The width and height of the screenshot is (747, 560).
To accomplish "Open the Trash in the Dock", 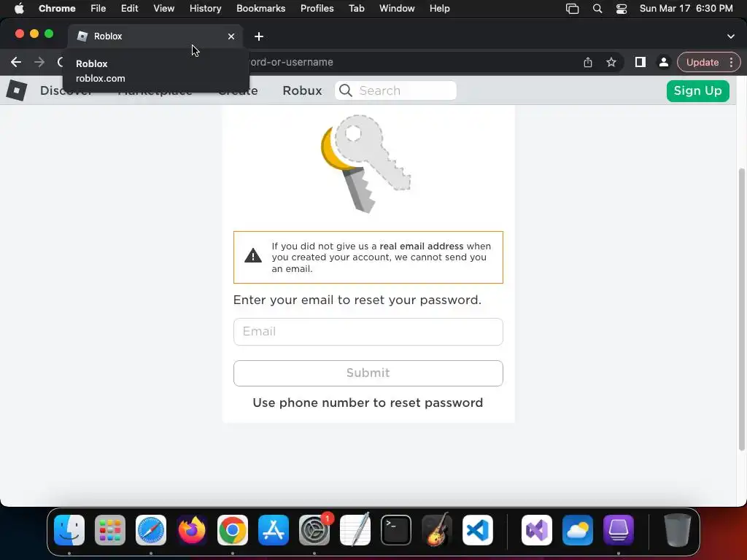I will [x=678, y=530].
